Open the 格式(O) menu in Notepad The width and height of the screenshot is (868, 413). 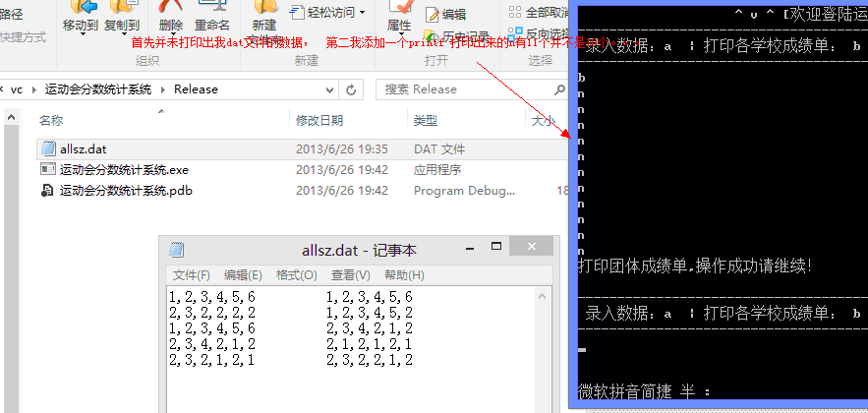click(297, 275)
